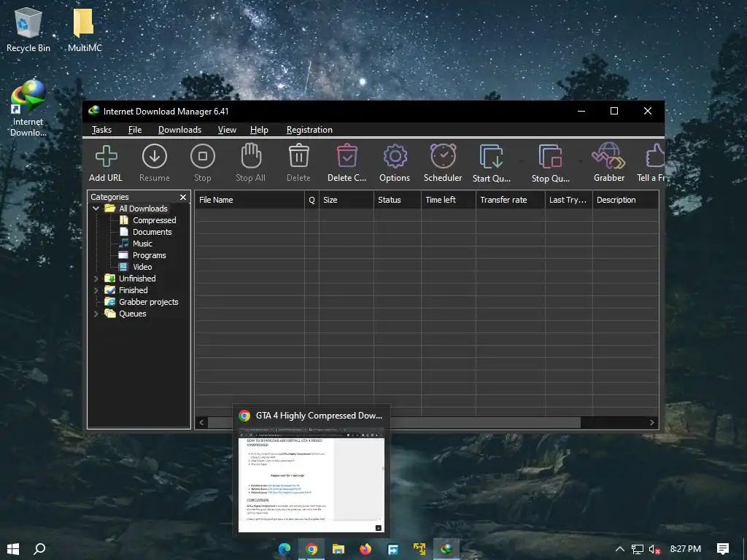Image resolution: width=747 pixels, height=560 pixels.
Task: Click the IDM taskbar icon
Action: [446, 549]
